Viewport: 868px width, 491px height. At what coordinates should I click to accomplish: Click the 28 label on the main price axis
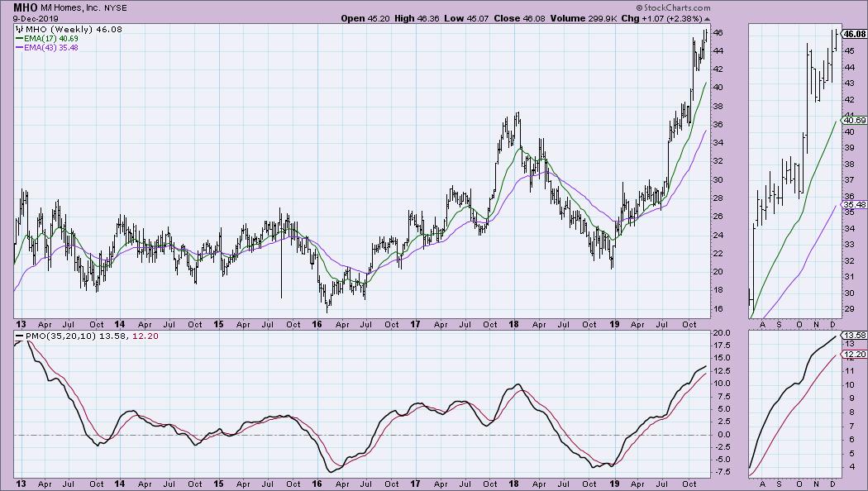point(718,198)
